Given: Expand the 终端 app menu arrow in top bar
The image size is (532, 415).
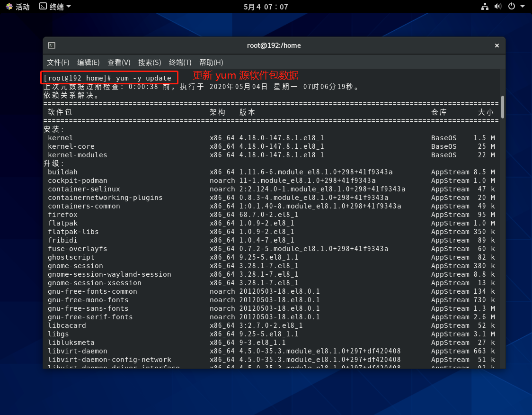Looking at the screenshot, I should [x=69, y=7].
